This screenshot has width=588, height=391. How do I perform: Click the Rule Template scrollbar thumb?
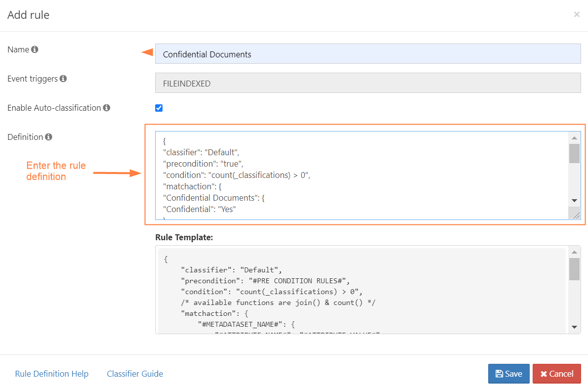pos(574,269)
